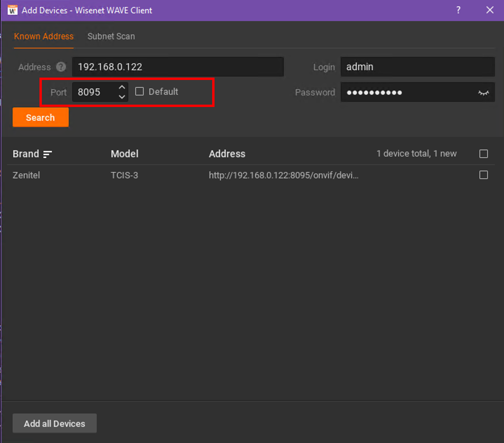This screenshot has height=443, width=504.
Task: Click the Address help question-mark icon
Action: point(61,67)
